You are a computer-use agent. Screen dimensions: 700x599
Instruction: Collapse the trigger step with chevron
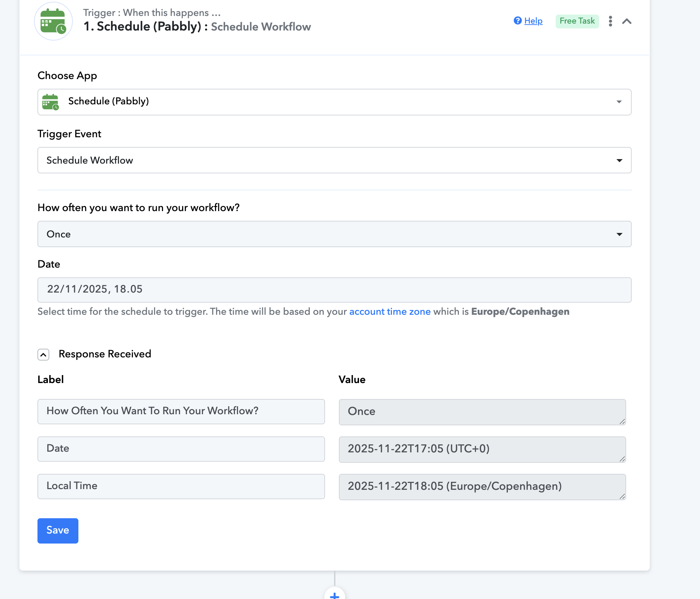626,21
